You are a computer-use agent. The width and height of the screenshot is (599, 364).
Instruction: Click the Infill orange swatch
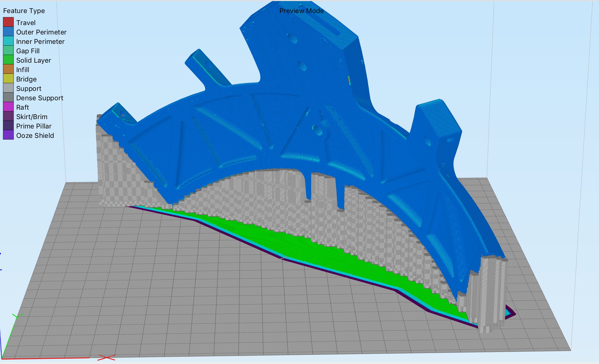[x=8, y=69]
